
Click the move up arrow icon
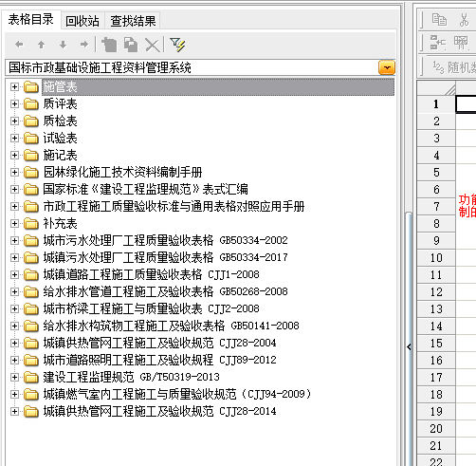pos(41,45)
